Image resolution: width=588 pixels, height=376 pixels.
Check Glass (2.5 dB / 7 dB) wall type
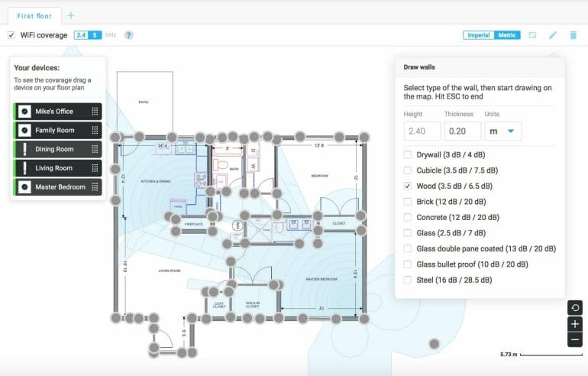[x=407, y=233]
